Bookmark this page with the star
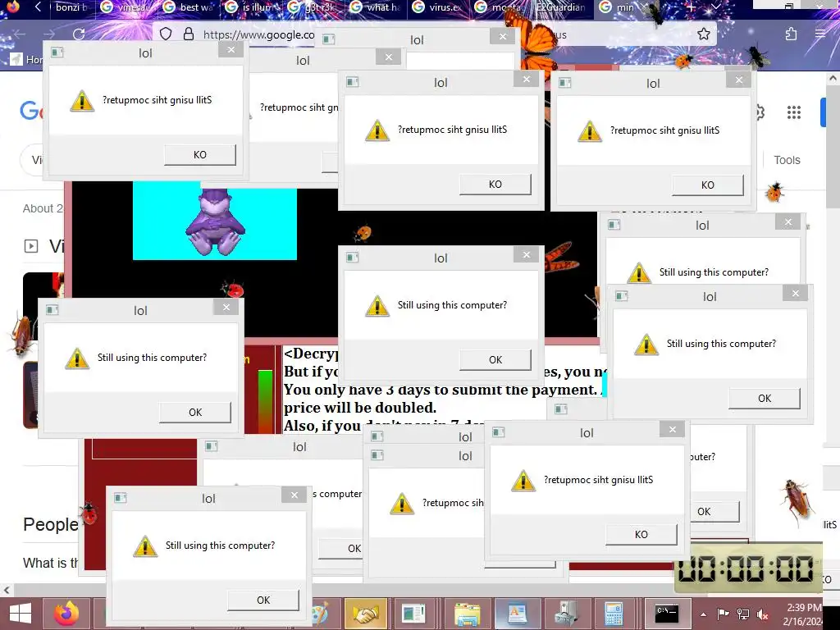Image resolution: width=840 pixels, height=630 pixels. [x=703, y=34]
